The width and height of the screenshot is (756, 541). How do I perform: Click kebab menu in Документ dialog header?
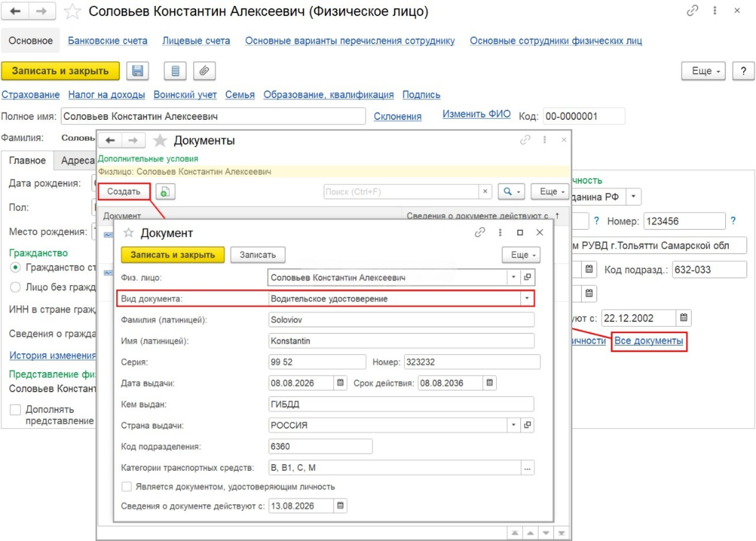pyautogui.click(x=500, y=232)
